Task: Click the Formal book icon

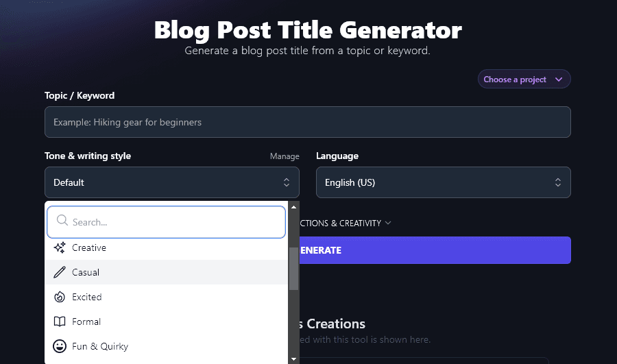Action: click(x=60, y=321)
